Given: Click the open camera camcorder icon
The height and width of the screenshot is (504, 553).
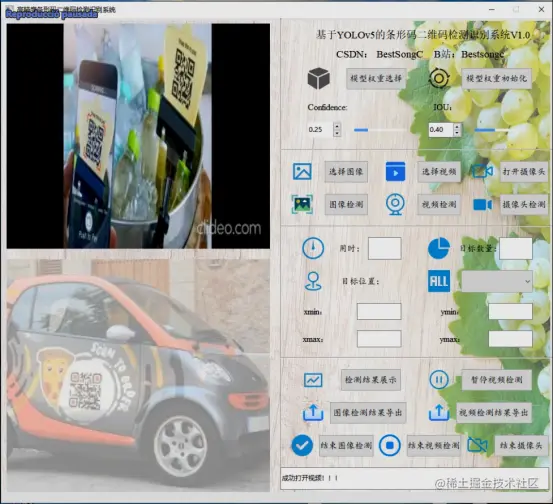Looking at the screenshot, I should click(x=482, y=171).
